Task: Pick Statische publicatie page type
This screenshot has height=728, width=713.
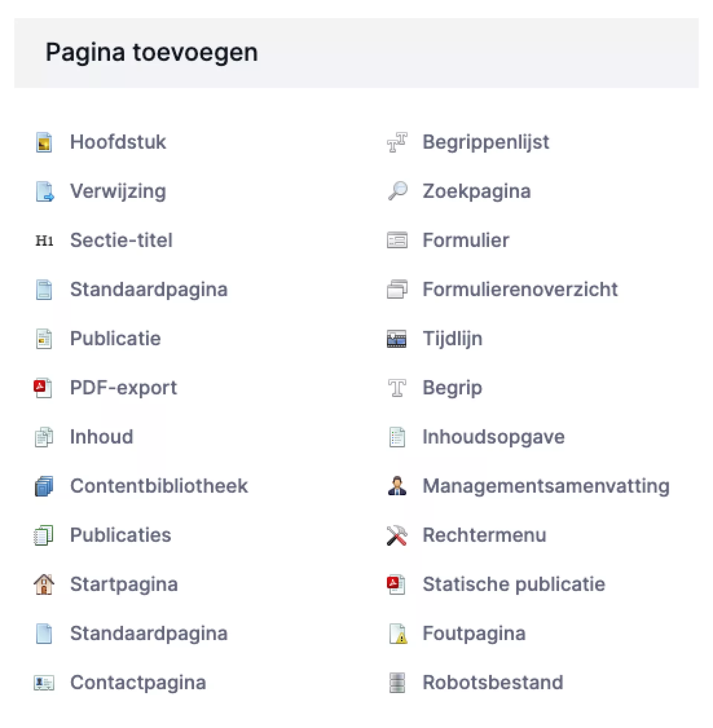Action: tap(514, 584)
